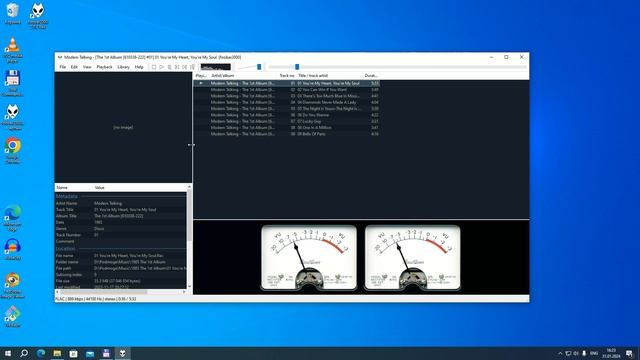This screenshot has height=360, width=640.
Task: Click the FLAC status bar text
Action: [96, 299]
